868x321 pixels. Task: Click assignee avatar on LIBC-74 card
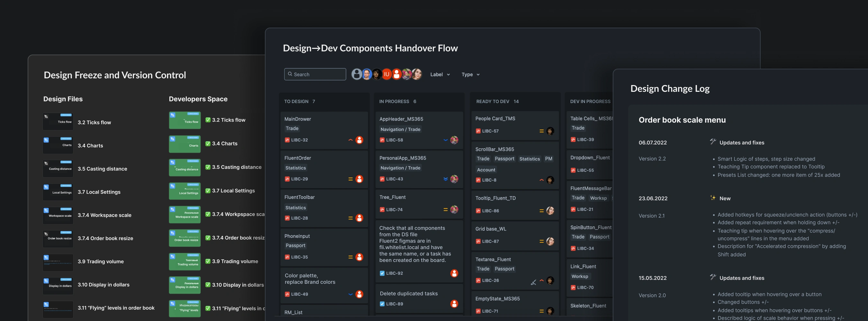pyautogui.click(x=454, y=210)
